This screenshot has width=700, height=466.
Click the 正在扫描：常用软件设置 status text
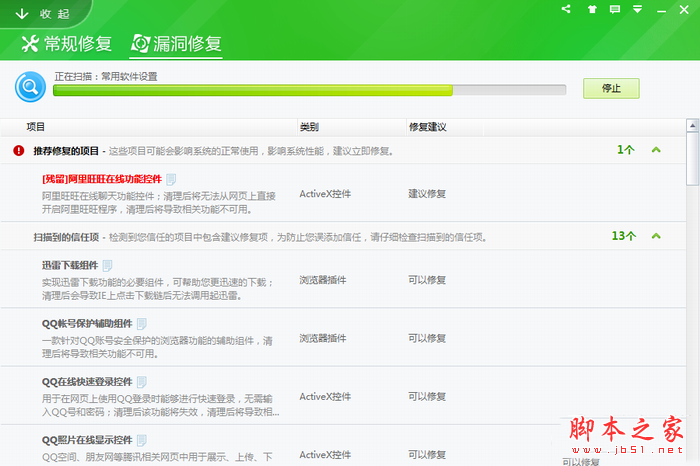106,76
